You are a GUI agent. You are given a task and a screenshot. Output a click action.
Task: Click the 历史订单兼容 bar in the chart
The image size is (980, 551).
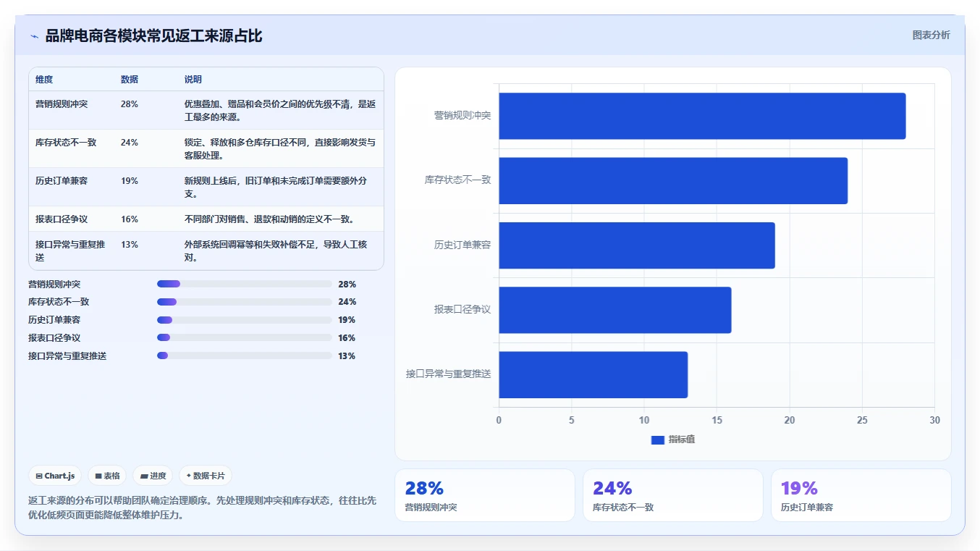637,245
